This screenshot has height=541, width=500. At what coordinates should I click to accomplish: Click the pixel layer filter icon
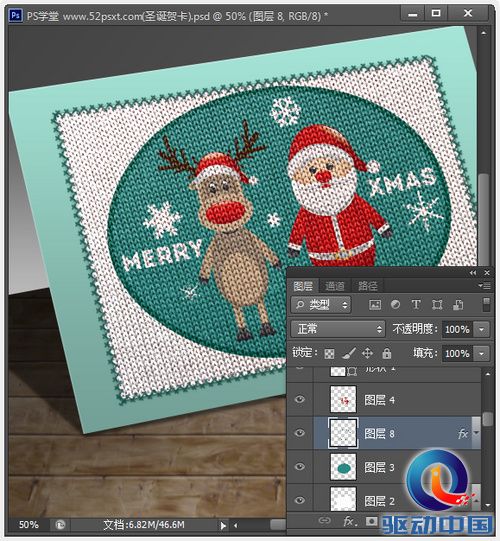coord(375,305)
